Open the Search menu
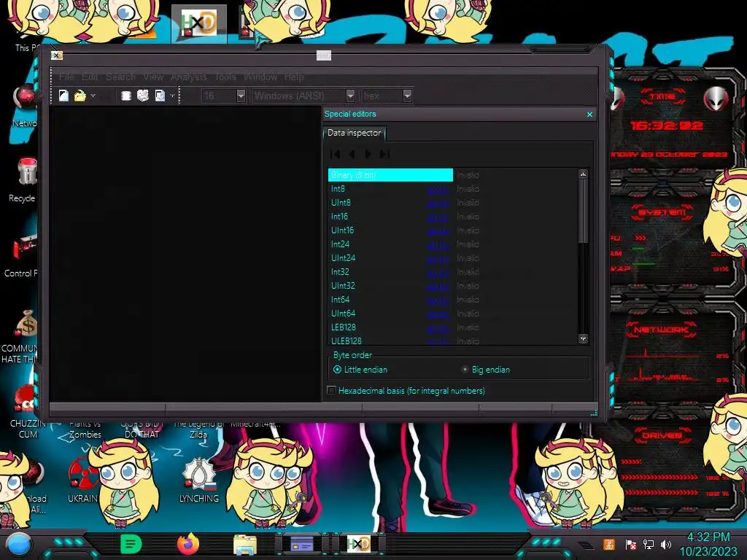 pos(120,77)
